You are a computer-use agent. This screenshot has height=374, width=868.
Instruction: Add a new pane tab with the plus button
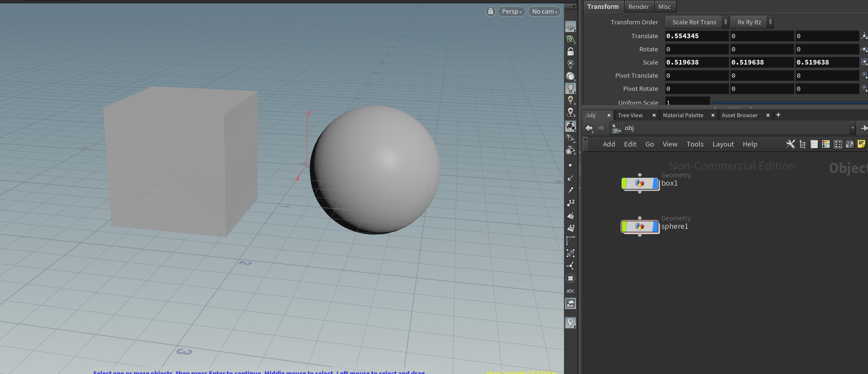(x=779, y=115)
